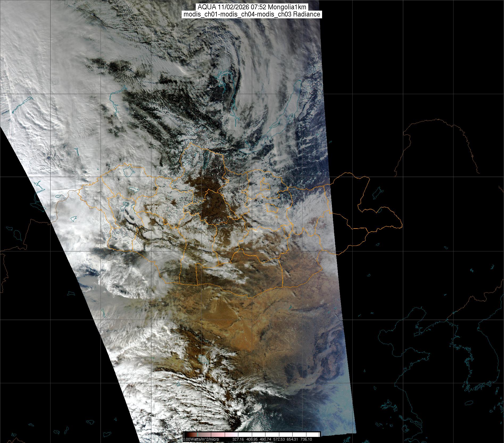Click the radiance color scale bar
The image size is (504, 443).
[x=252, y=435]
